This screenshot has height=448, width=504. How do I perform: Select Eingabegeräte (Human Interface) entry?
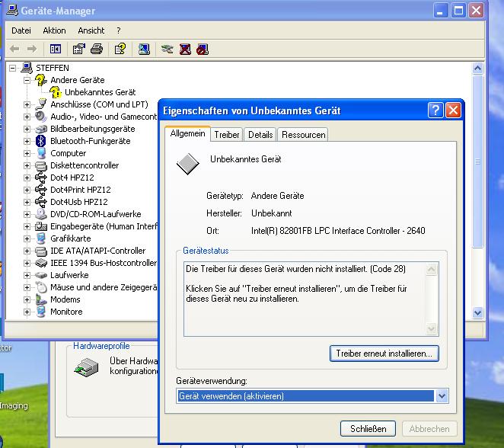104,226
